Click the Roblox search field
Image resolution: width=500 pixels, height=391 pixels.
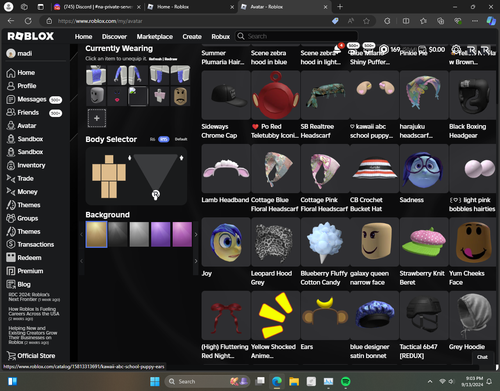click(x=296, y=36)
